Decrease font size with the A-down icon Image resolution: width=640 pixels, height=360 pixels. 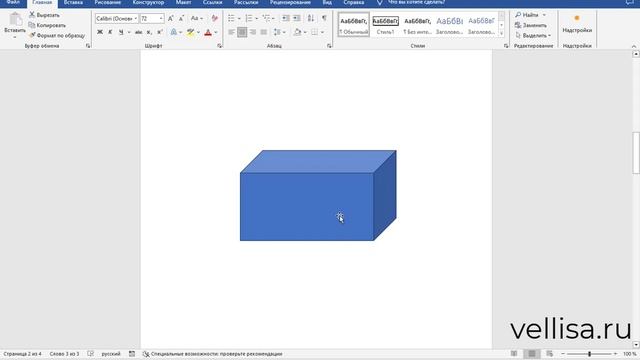tap(181, 18)
